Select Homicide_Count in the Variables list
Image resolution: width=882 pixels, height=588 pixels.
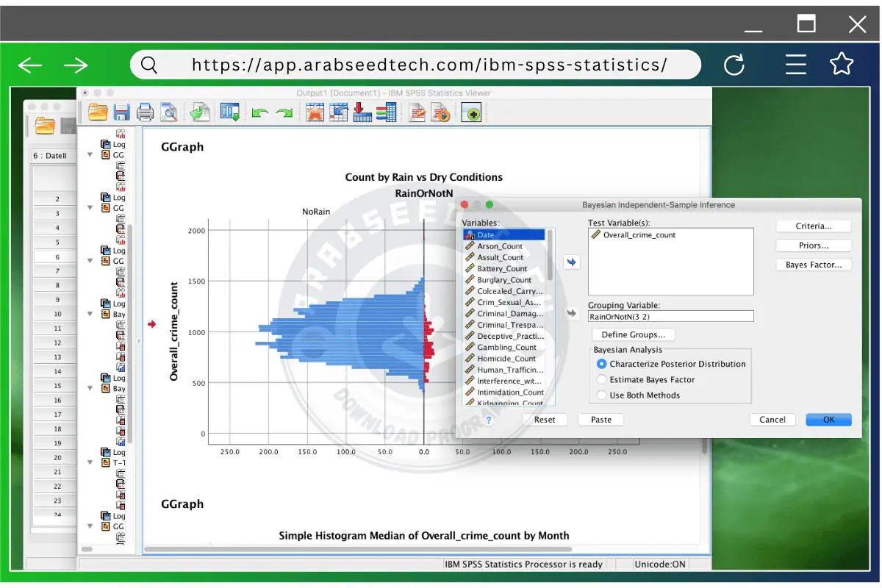pyautogui.click(x=506, y=359)
